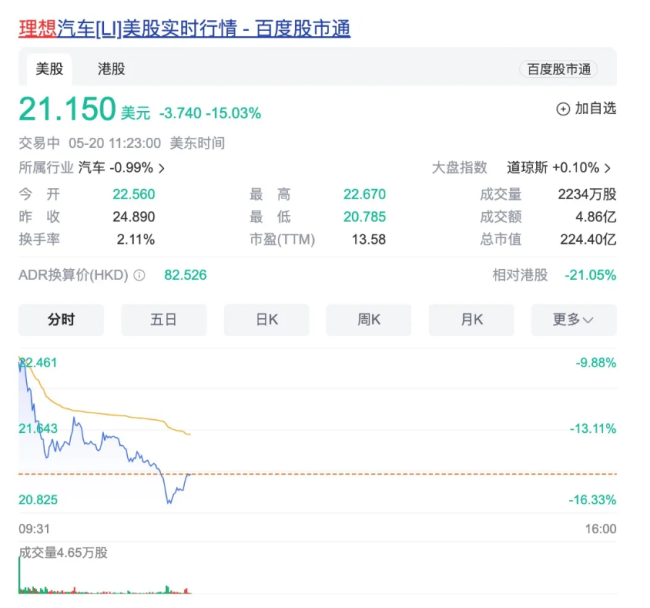Open 汽车 -0.99% industry link
Screen dimensions: 650x608
pos(116,168)
